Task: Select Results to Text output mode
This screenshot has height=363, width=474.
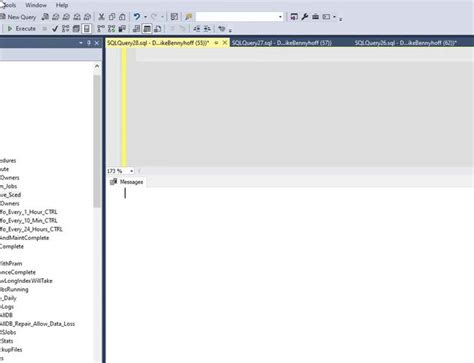Action: [136, 29]
